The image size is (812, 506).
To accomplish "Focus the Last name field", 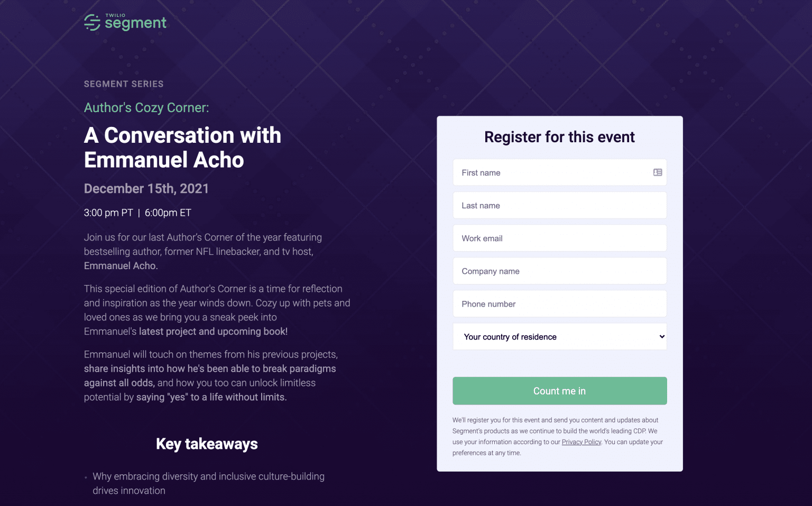I will coord(559,206).
